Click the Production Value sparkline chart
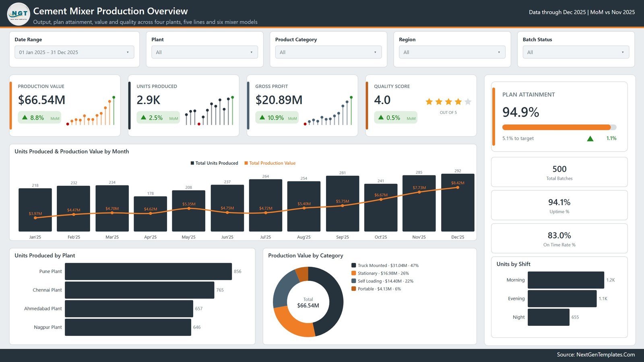644x362 pixels. 91,111
